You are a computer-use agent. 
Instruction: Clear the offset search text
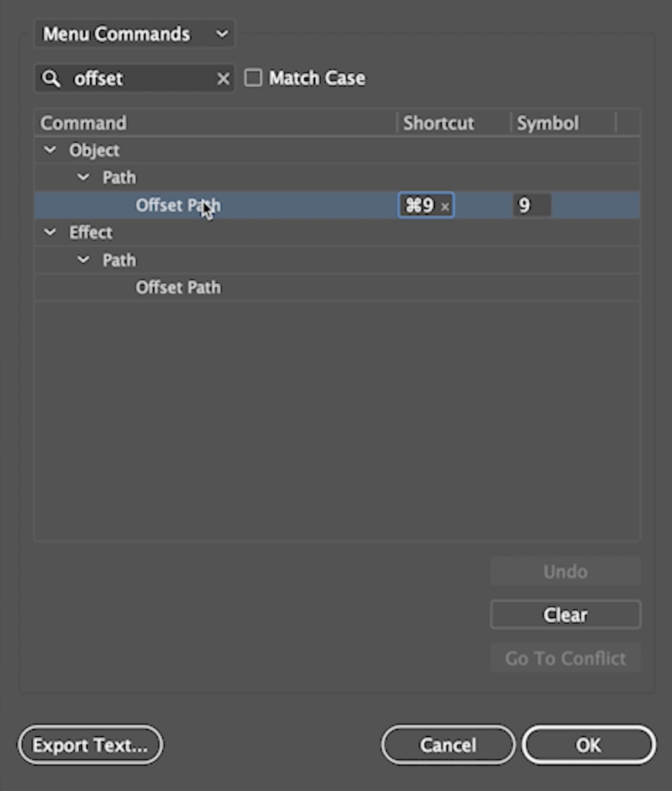(223, 78)
